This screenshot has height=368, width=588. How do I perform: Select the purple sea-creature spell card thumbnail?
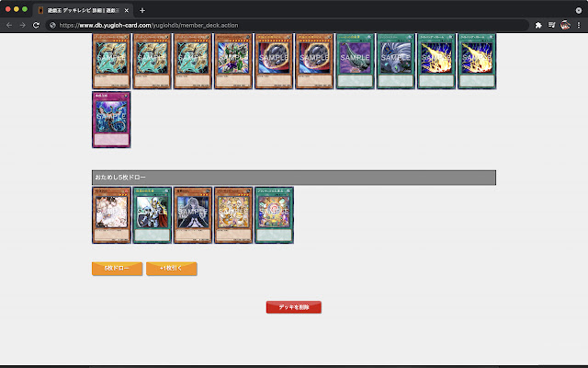(356, 62)
